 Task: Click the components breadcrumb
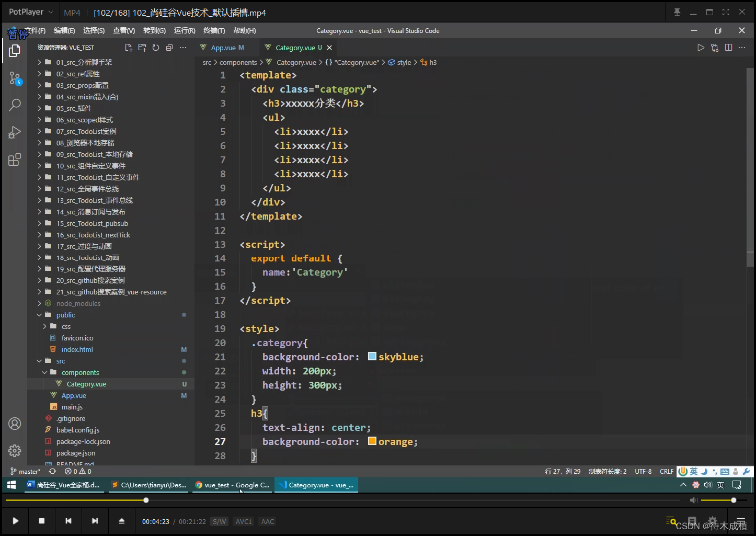point(238,62)
